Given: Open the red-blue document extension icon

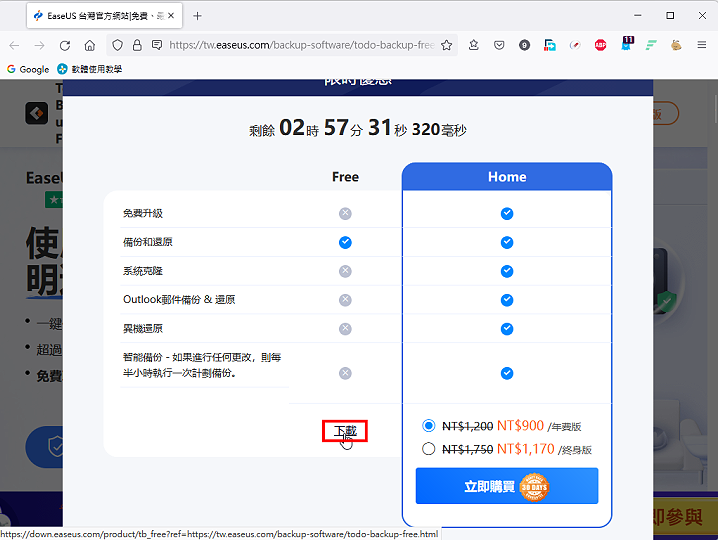Looking at the screenshot, I should point(550,45).
